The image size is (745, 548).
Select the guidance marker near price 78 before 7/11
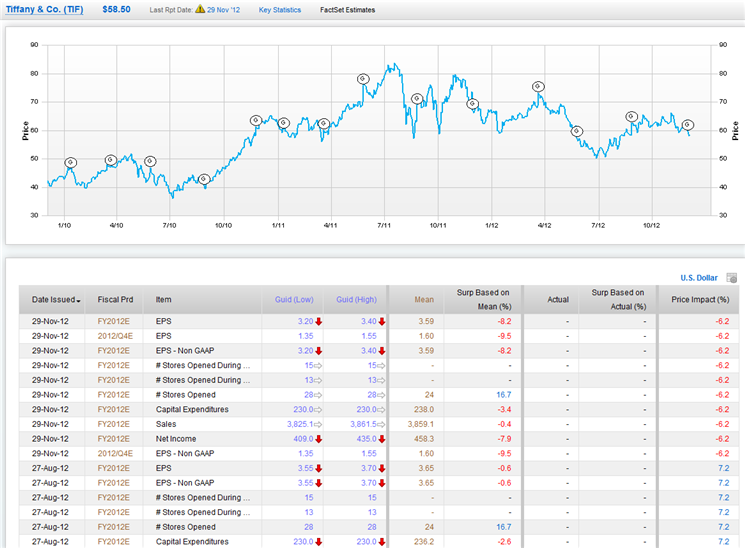coord(363,79)
